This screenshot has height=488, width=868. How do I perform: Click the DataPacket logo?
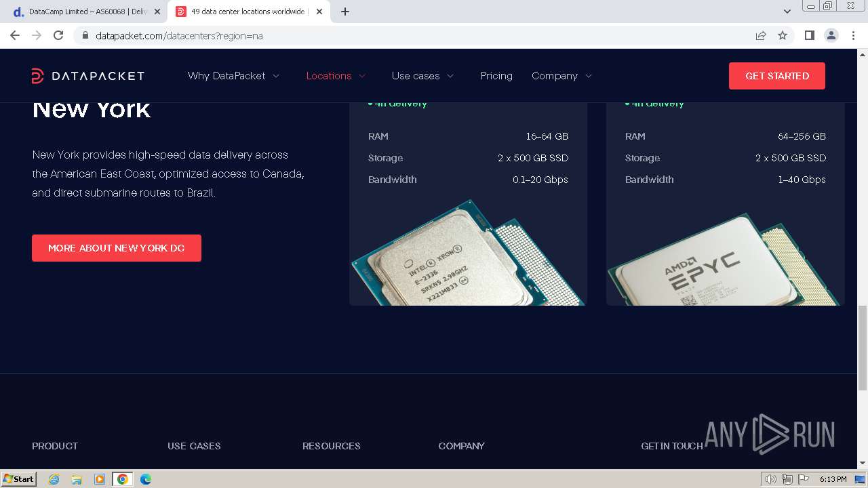pos(88,76)
